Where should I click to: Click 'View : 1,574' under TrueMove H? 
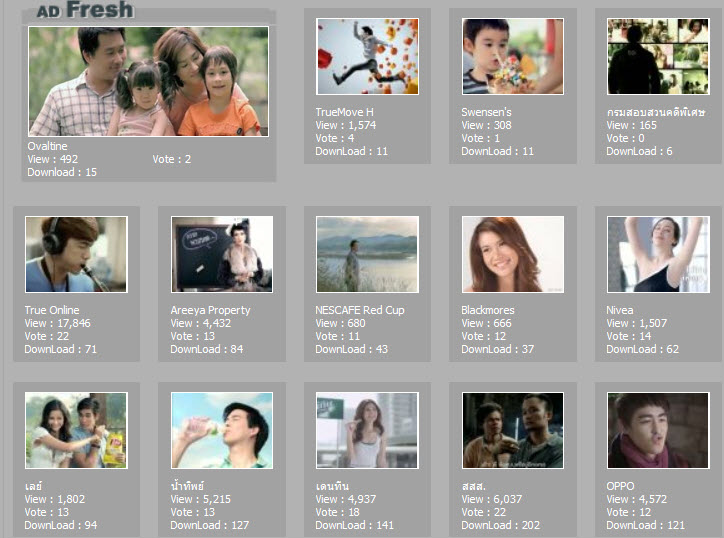click(346, 125)
